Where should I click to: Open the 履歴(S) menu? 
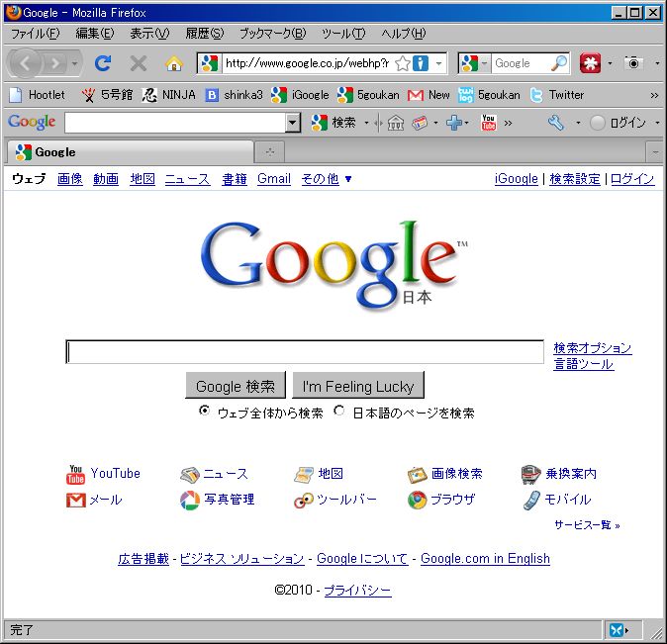[x=205, y=34]
